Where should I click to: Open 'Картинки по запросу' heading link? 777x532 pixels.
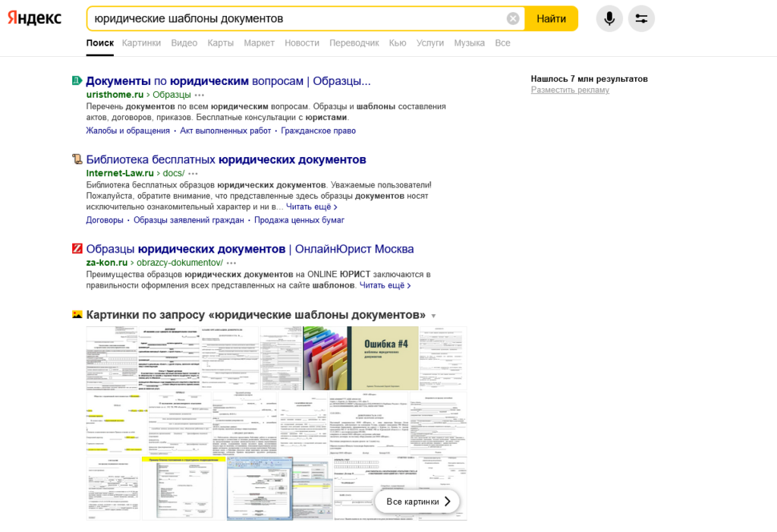(x=256, y=315)
